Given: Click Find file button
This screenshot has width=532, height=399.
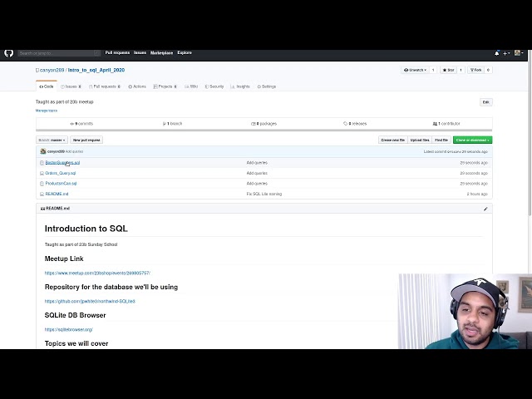Looking at the screenshot, I should (x=441, y=140).
